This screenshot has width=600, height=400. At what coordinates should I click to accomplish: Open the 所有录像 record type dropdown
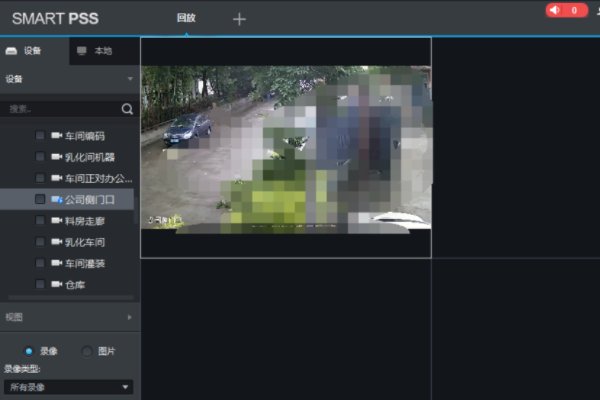coord(68,386)
